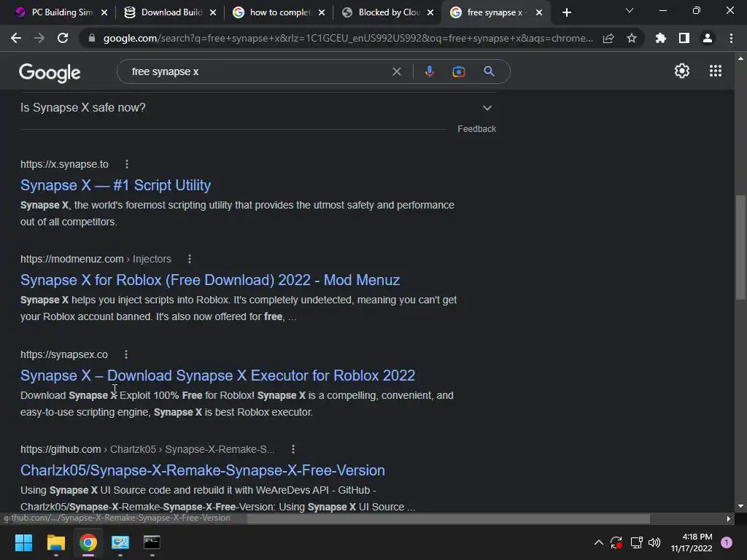This screenshot has height=560, width=747.
Task: Click the vertical scrollbar thumb
Action: [x=740, y=247]
